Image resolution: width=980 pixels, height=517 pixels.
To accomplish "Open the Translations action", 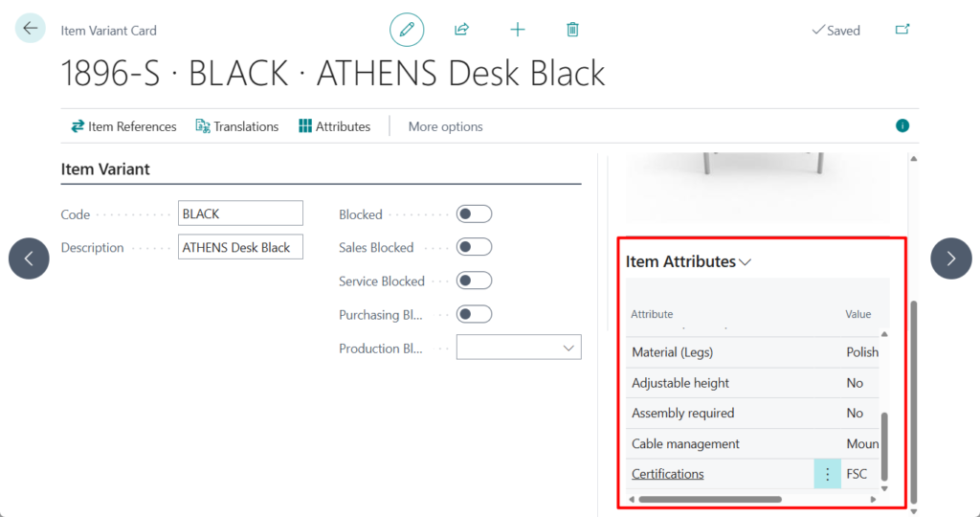I will click(236, 126).
